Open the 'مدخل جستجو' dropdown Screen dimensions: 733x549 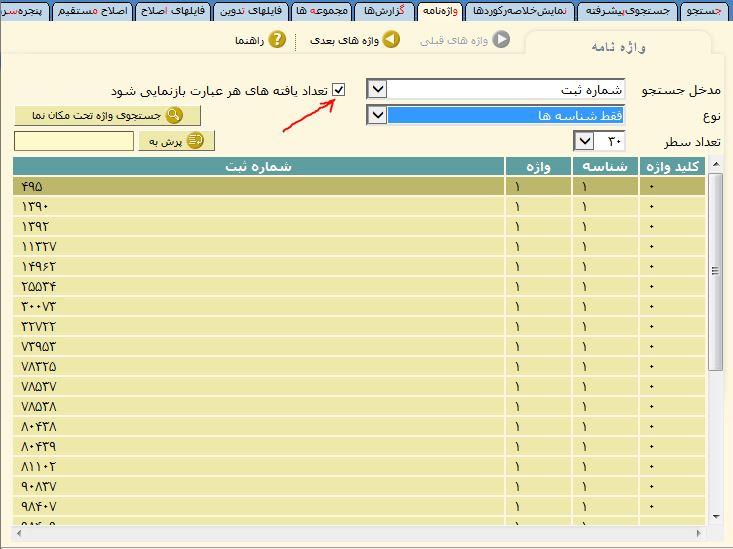(377, 90)
